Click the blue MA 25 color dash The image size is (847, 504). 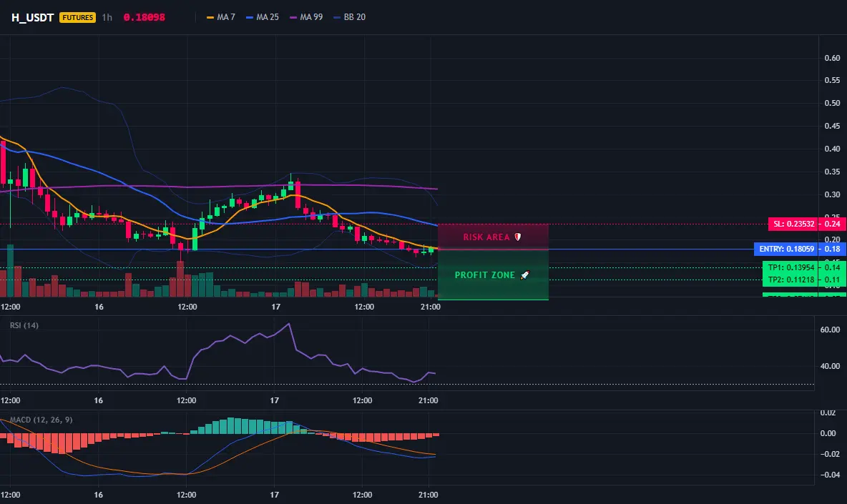pyautogui.click(x=250, y=17)
